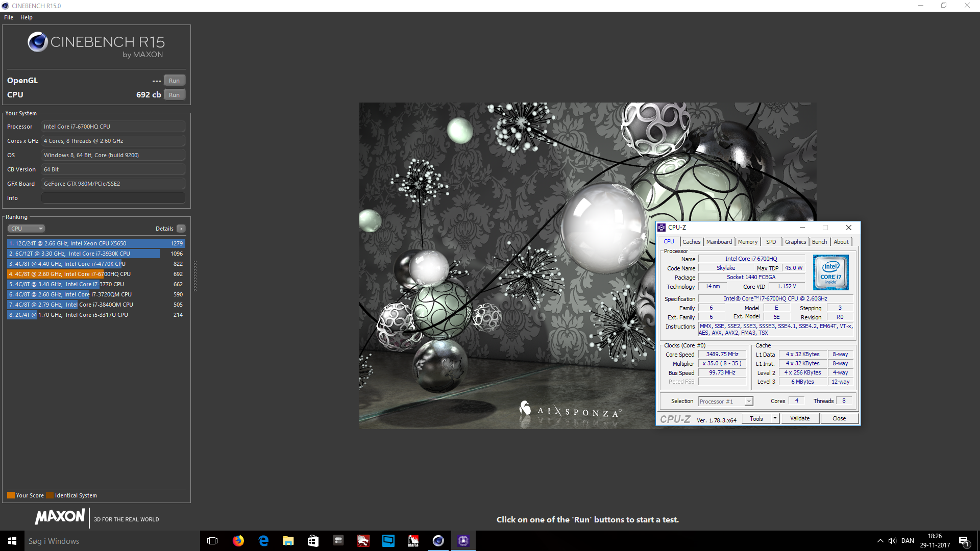Open the Processor #1 selection dropdown
The width and height of the screenshot is (980, 551).
(725, 402)
